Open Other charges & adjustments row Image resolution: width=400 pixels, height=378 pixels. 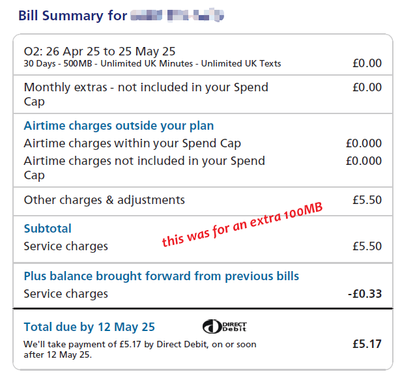point(203,201)
